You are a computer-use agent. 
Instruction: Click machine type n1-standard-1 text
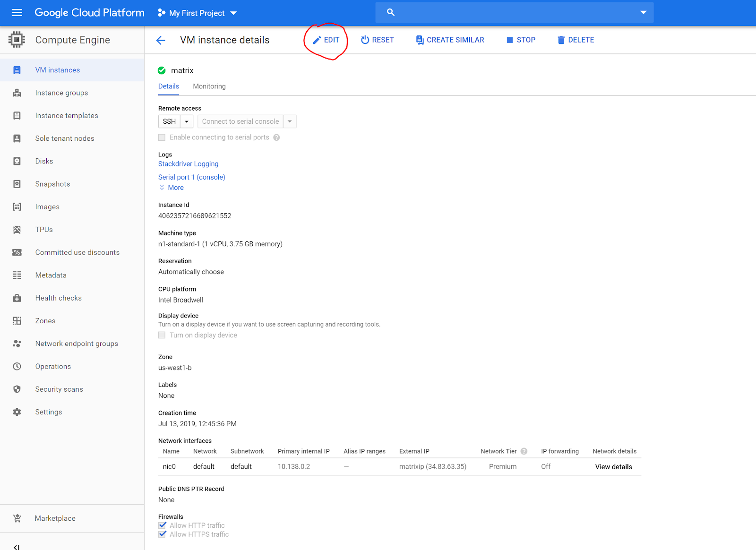(x=220, y=244)
